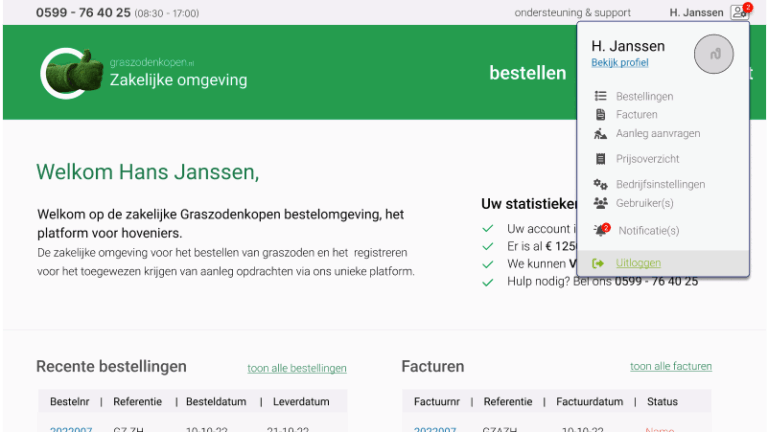Image resolution: width=768 pixels, height=432 pixels.
Task: Click the Bestellingen list icon in dropdown
Action: (600, 96)
